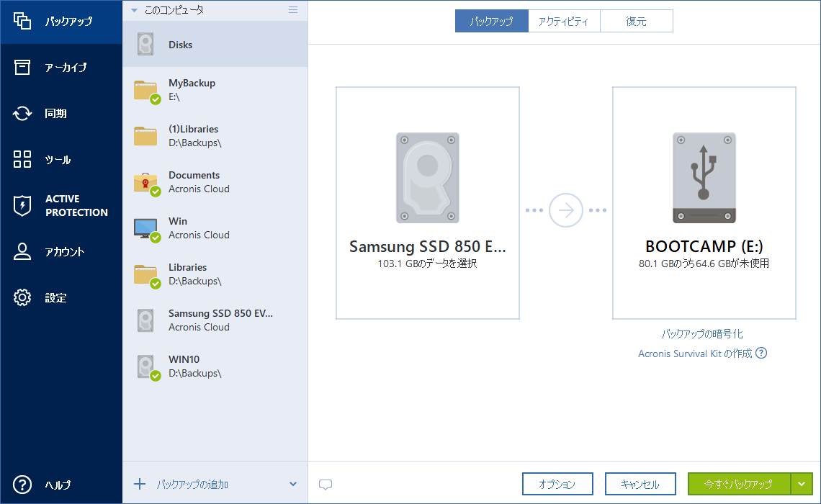Open the ツール tools grid icon
The width and height of the screenshot is (821, 504).
(22, 159)
